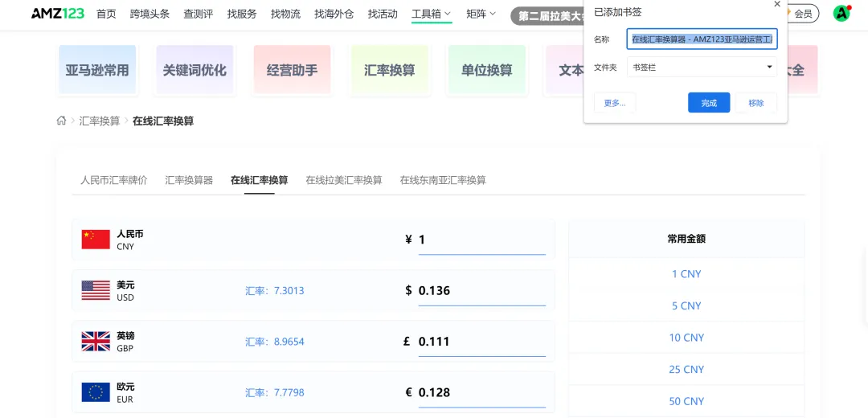Open the 单位换算 category card

(487, 70)
